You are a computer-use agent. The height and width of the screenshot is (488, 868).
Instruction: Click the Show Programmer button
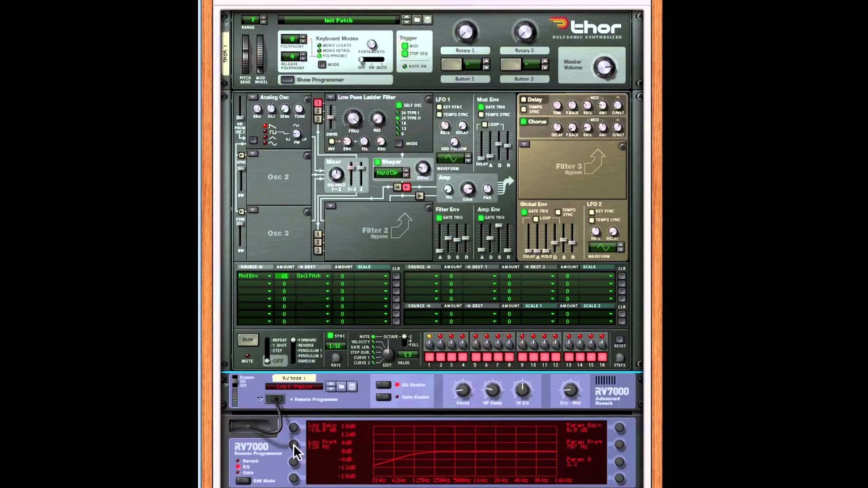(x=287, y=80)
